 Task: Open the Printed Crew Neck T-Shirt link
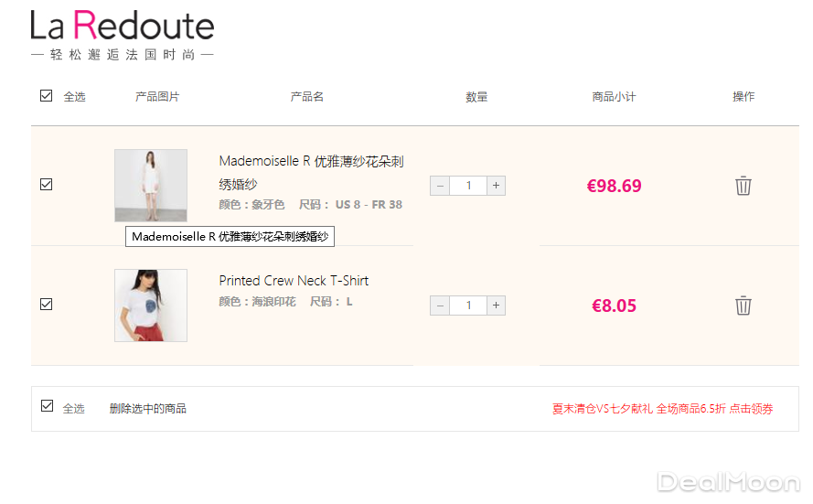point(294,281)
